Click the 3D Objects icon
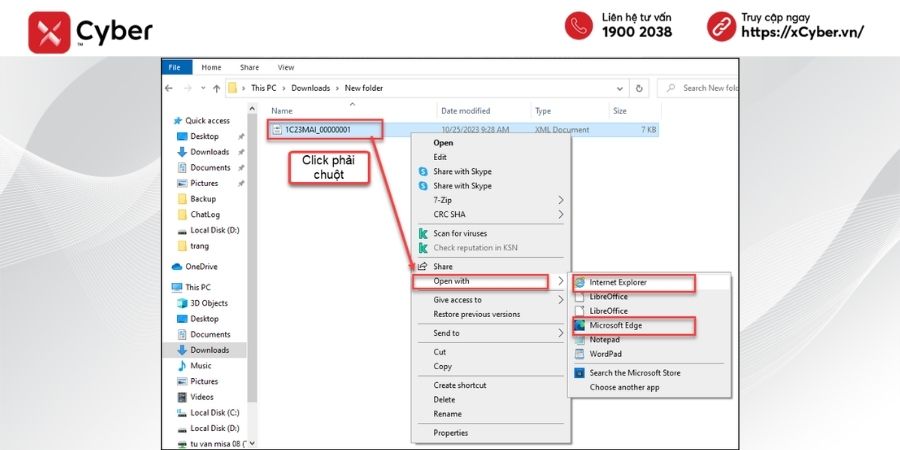 (x=182, y=303)
